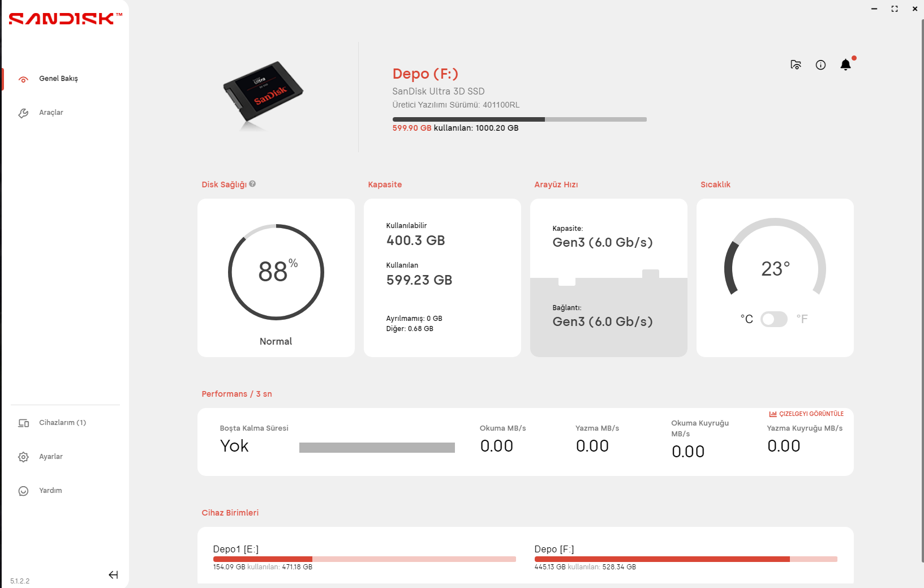
Task: Click the ÇIZELGEYI GÖRÜNTÜLE link
Action: pyautogui.click(x=811, y=414)
